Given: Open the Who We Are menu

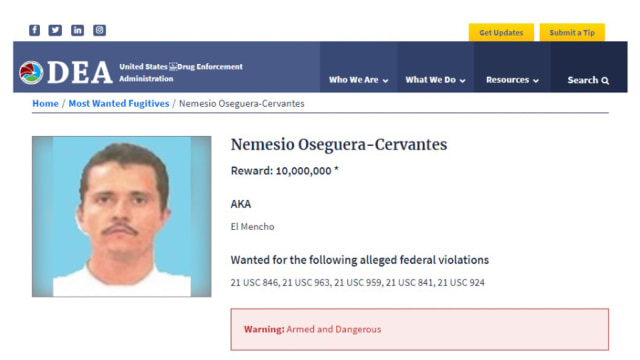Looking at the screenshot, I should (353, 80).
